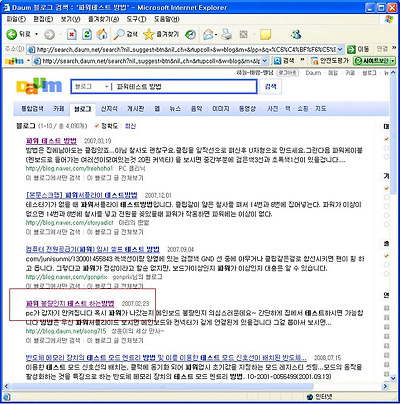Open the 2007.03.19 result title link
400x404 pixels.
pyautogui.click(x=51, y=140)
